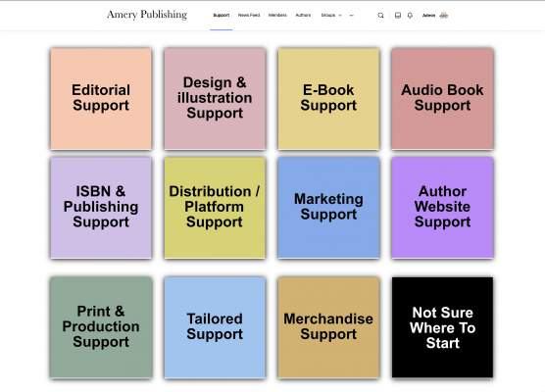Open the Members nav item
545x392 pixels.
277,16
